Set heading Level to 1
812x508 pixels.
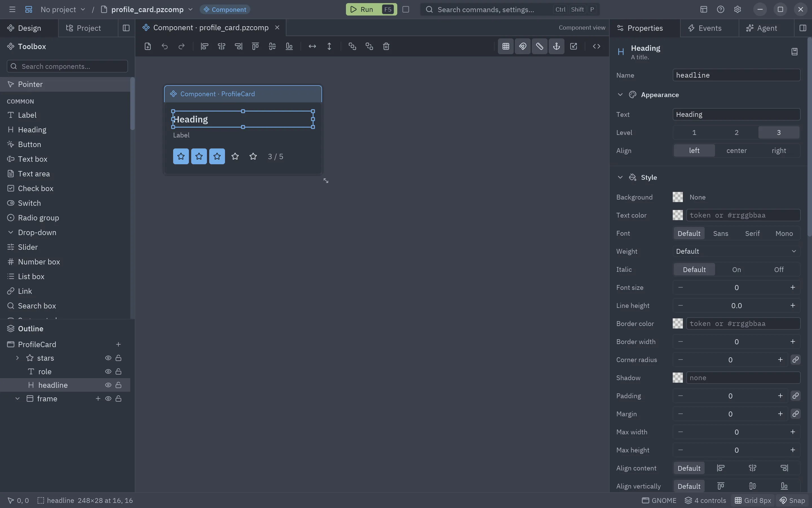pos(694,132)
